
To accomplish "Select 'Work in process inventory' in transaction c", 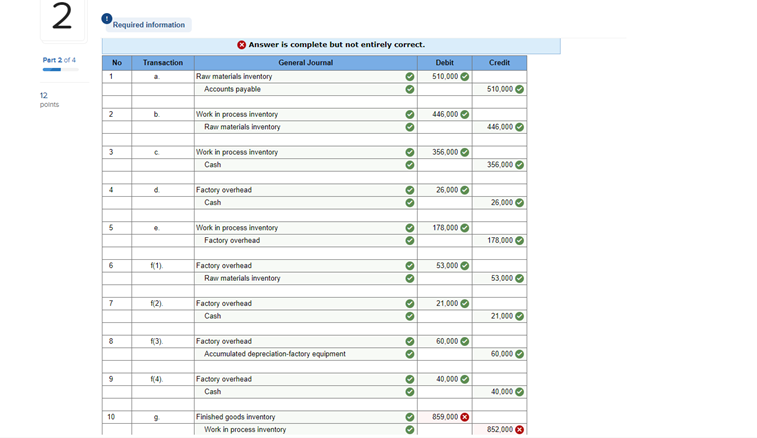I will (306, 152).
